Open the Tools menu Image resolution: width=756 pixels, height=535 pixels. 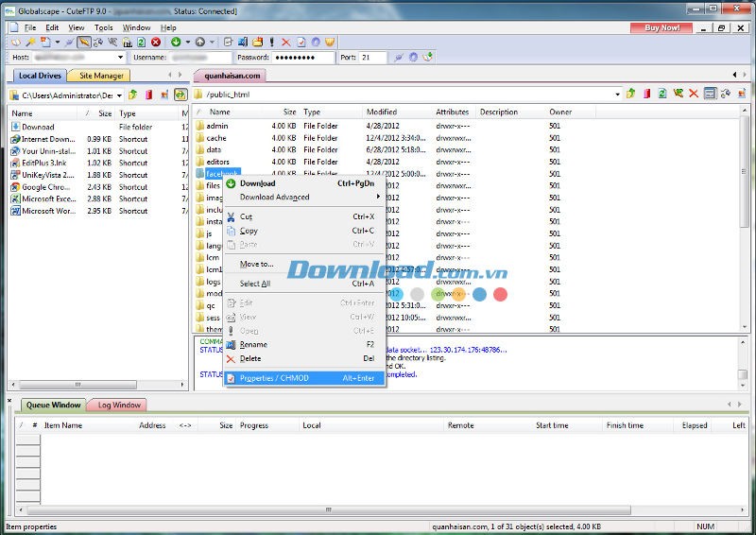point(103,28)
